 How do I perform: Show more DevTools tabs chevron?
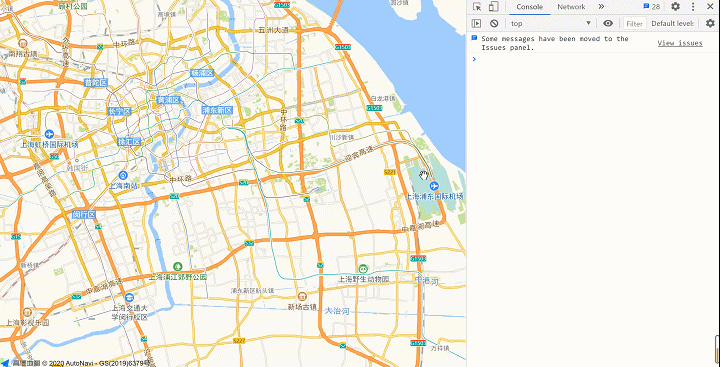click(x=601, y=7)
